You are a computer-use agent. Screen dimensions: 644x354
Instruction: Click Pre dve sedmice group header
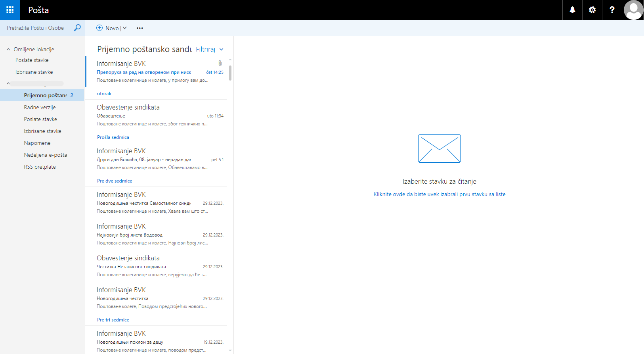[x=115, y=181]
